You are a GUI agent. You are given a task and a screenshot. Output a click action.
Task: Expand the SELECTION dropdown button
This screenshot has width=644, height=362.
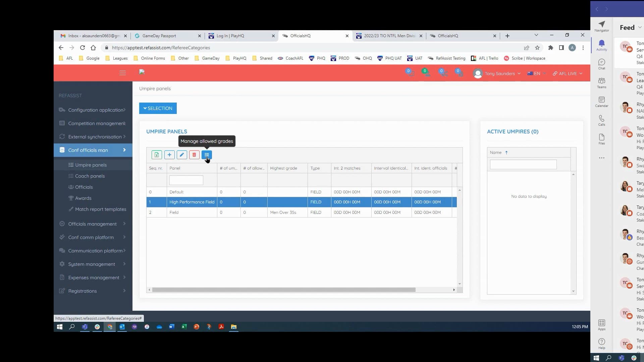coord(158,108)
